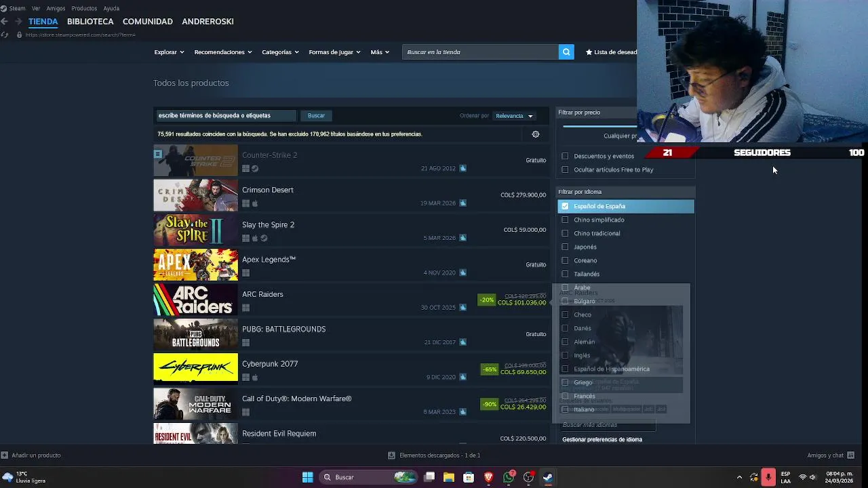
Task: Uncheck Español de España language filter
Action: pyautogui.click(x=565, y=206)
